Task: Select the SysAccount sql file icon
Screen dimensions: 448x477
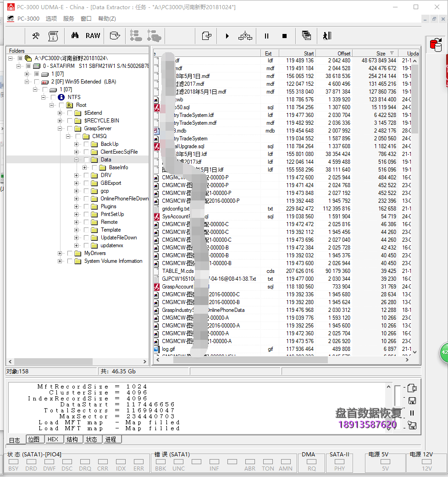Action: 157,216
